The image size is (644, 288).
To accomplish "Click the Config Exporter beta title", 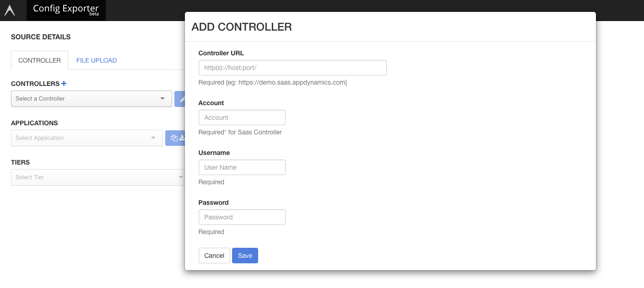I will tap(66, 10).
